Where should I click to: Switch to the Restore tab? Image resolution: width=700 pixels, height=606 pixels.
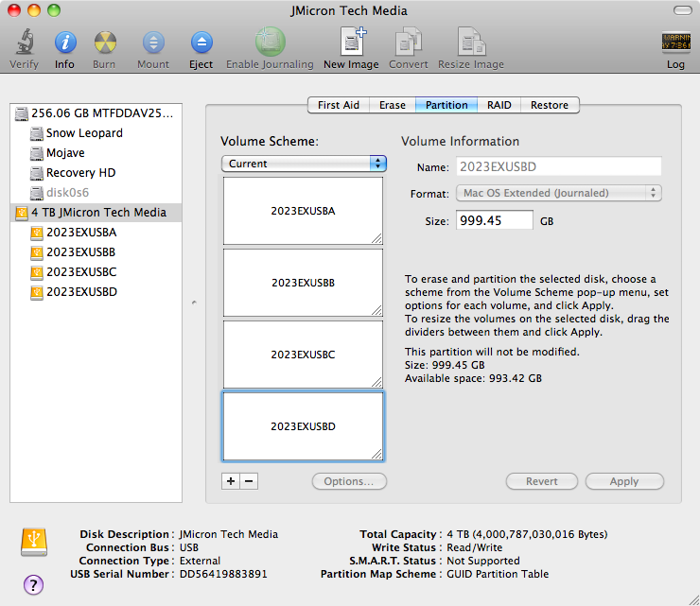(550, 105)
